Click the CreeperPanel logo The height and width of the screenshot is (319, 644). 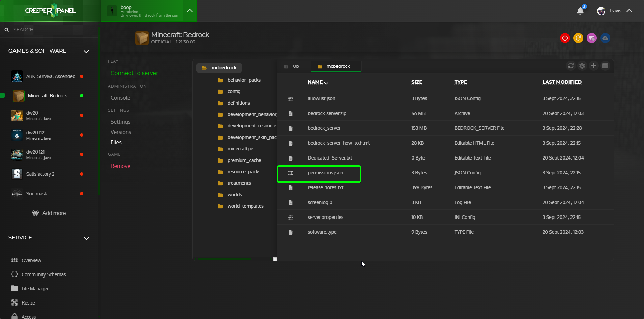coord(50,11)
